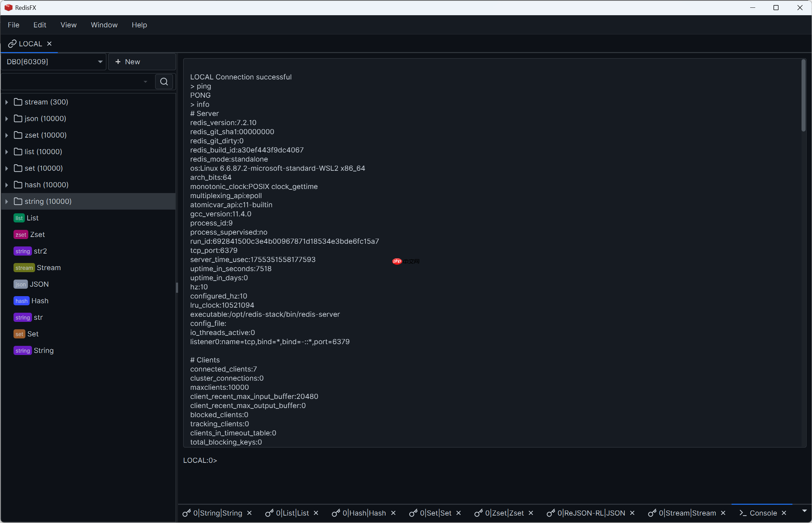Click the zset type badge next to Zset key
812x523 pixels.
click(x=21, y=234)
